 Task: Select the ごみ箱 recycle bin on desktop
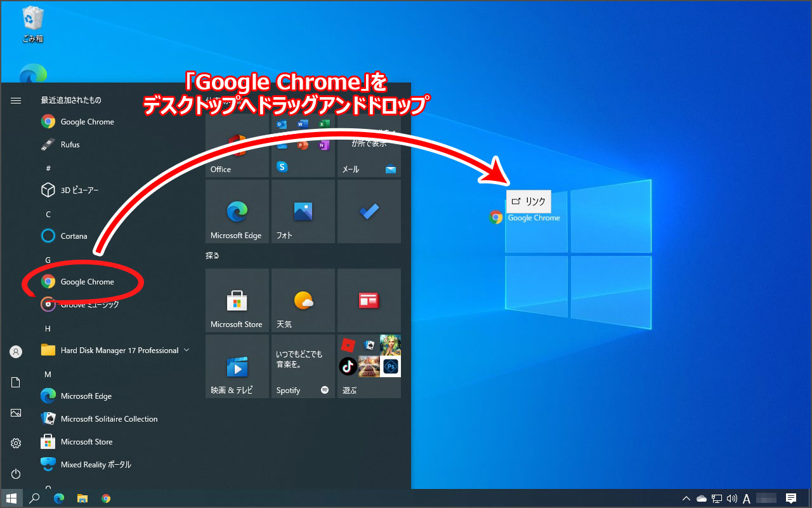coord(32,25)
